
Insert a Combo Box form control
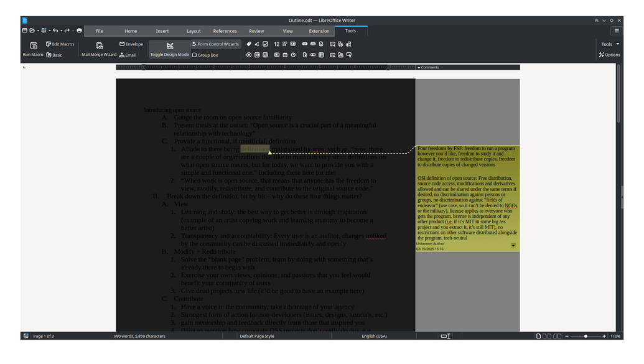pos(265,55)
